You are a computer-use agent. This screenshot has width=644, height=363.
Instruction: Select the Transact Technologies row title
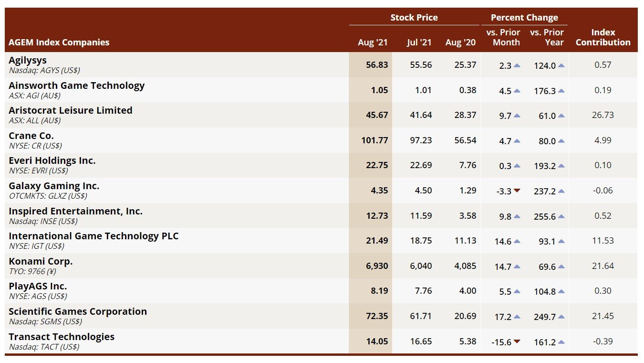point(62,337)
